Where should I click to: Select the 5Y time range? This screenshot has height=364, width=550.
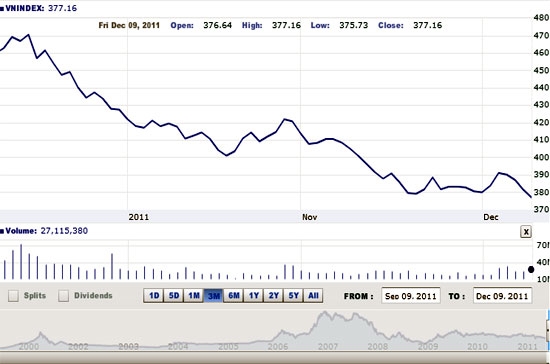coord(294,296)
